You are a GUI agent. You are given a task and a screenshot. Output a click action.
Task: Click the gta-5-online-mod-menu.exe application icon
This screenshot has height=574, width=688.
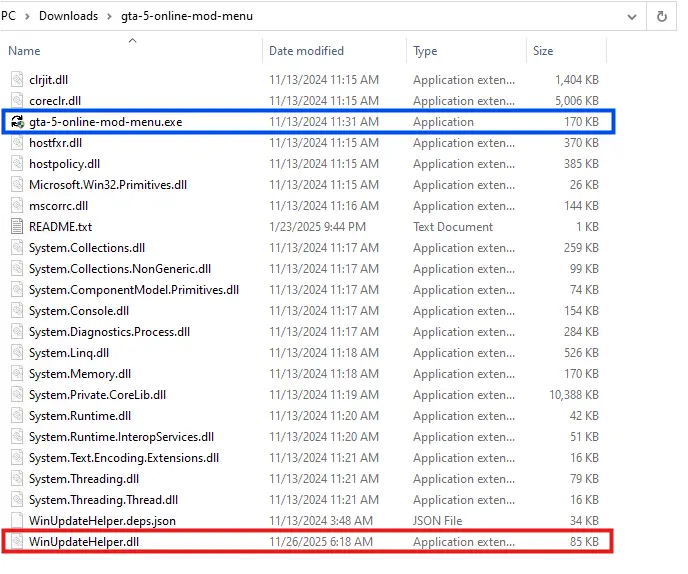[16, 122]
